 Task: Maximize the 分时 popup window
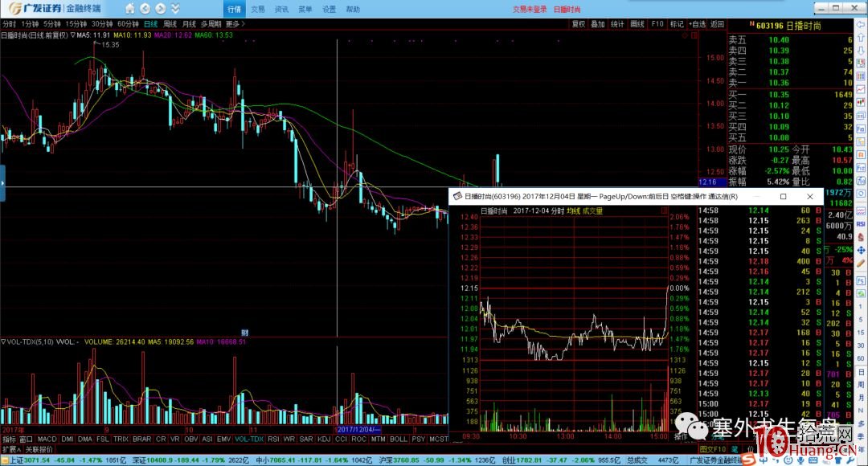(x=784, y=197)
